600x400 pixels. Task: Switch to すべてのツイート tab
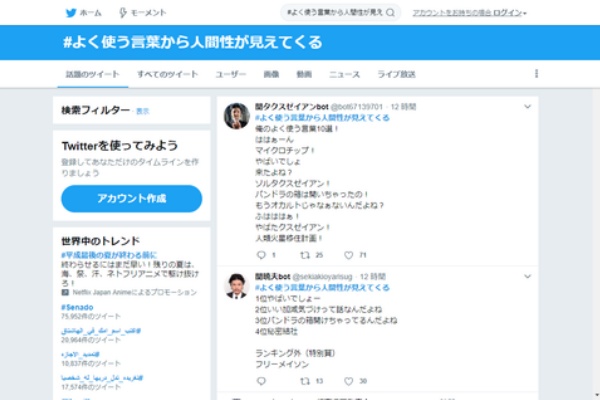168,74
